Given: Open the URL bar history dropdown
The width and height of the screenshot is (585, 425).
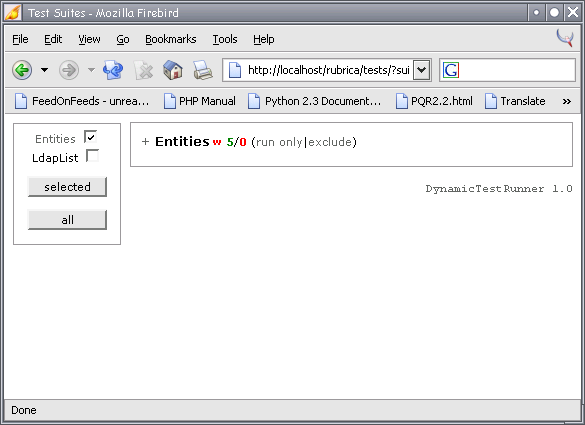Looking at the screenshot, I should 422,70.
